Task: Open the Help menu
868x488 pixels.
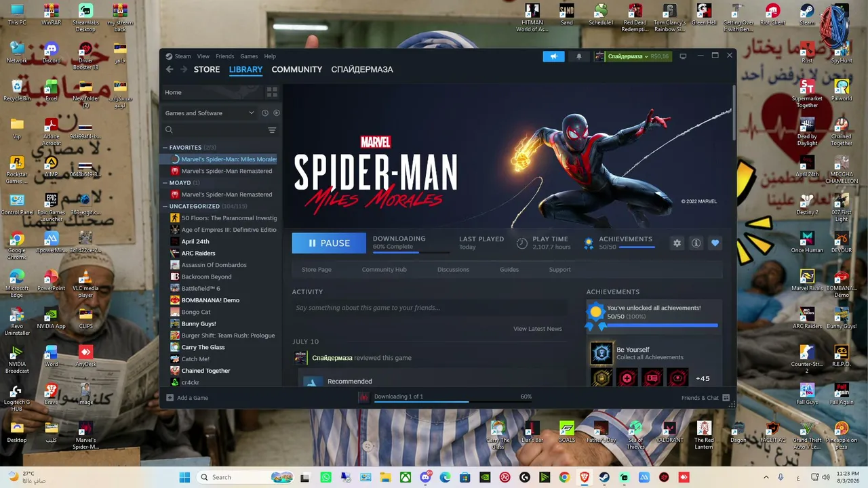Action: coord(270,56)
